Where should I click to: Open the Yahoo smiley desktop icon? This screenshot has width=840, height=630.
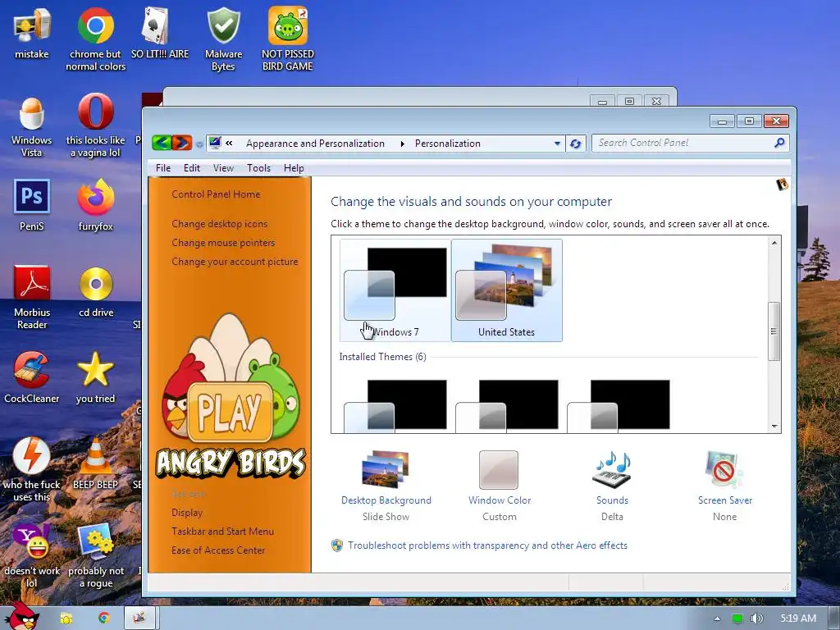[x=32, y=556]
